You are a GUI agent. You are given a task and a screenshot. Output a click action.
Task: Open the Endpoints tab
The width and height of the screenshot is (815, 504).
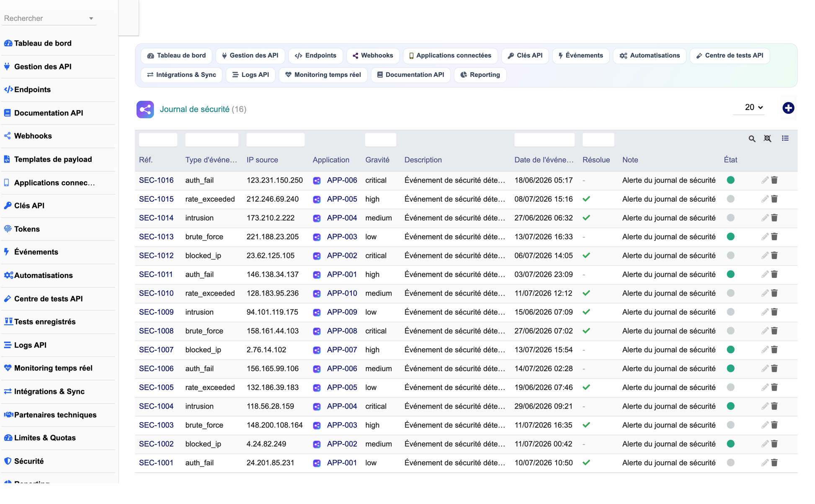(315, 56)
